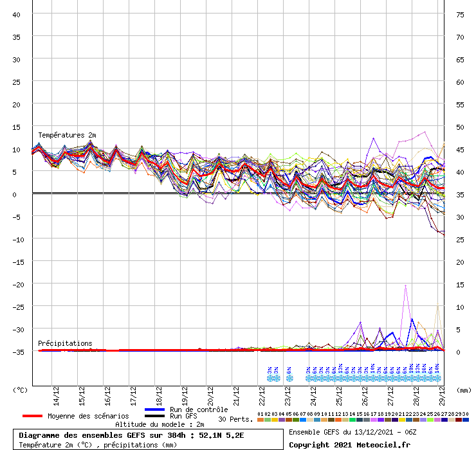Select perturbation 30 royal blue swatch

point(465,420)
